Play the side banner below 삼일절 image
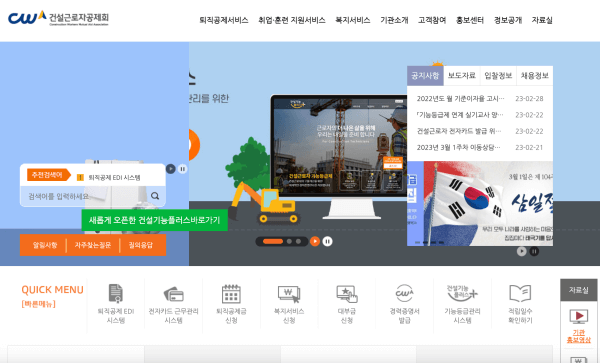Image resolution: width=600 pixels, height=363 pixels. 522,251
